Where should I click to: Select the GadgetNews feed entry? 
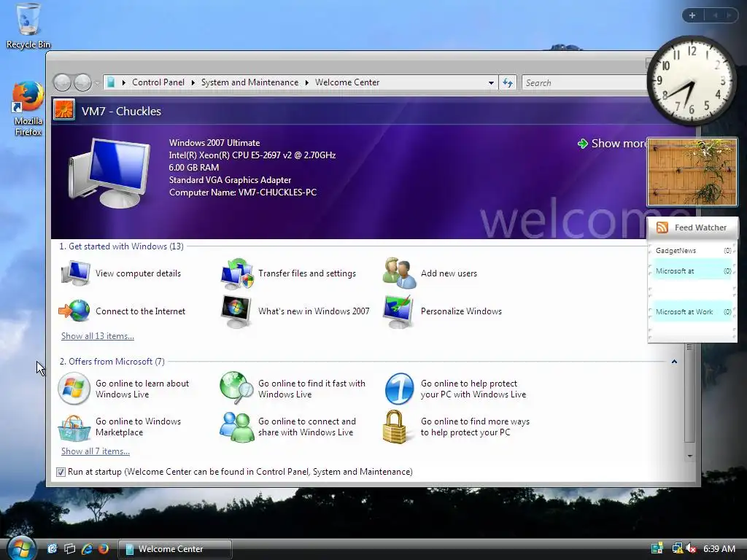pyautogui.click(x=692, y=251)
